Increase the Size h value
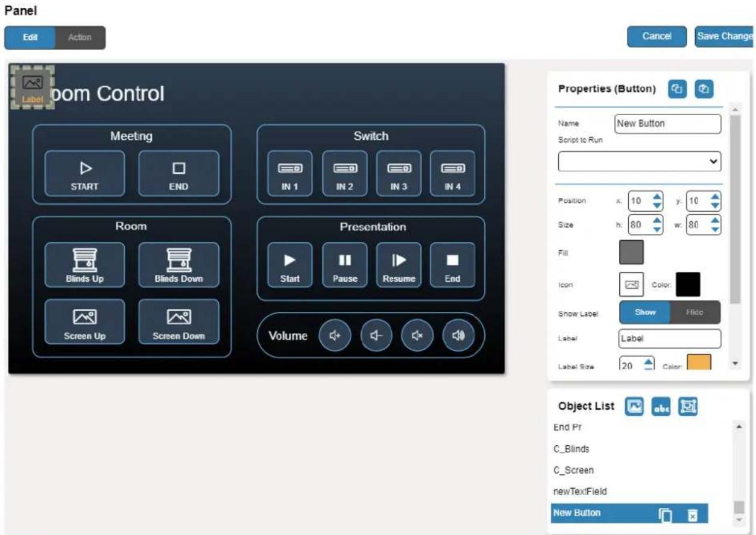The image size is (756, 535). 658,221
